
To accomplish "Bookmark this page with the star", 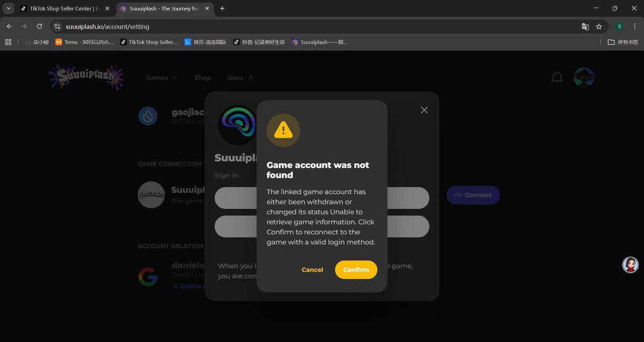I will [599, 26].
